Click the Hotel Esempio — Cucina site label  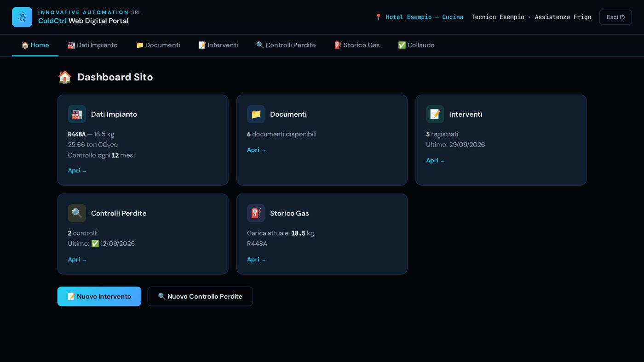pos(424,17)
